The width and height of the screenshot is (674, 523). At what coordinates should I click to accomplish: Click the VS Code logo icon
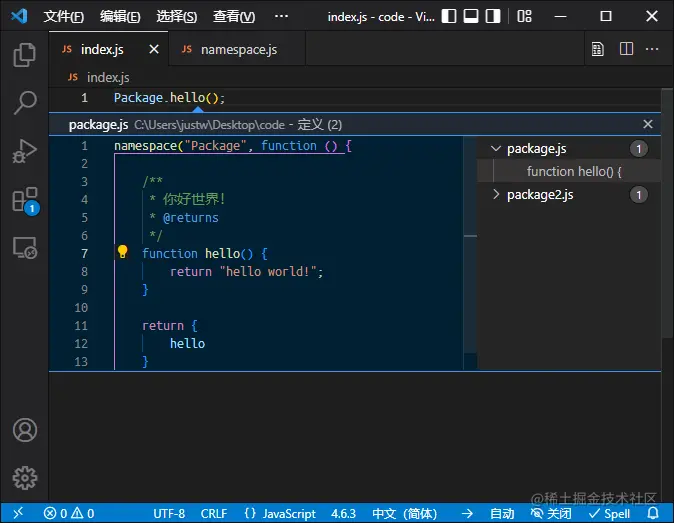[x=19, y=16]
